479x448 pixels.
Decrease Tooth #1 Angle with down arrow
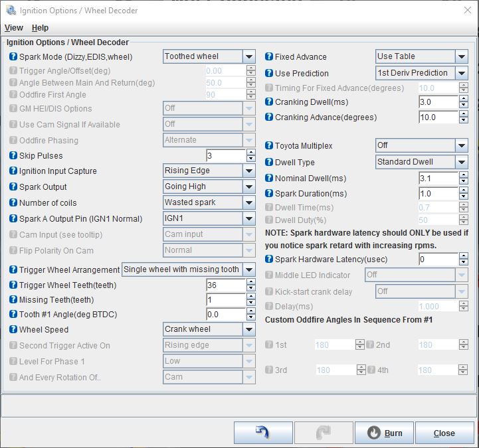point(251,318)
